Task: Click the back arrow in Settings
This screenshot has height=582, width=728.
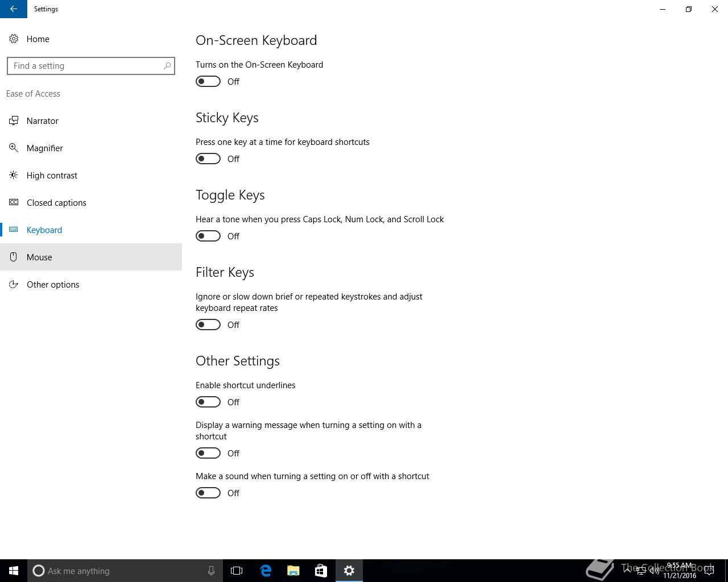Action: click(x=13, y=9)
